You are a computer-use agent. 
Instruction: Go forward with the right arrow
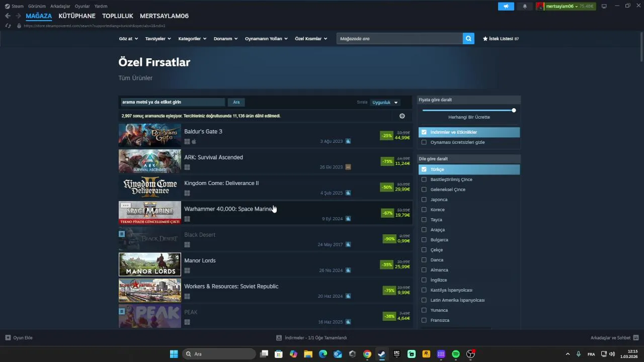(x=18, y=16)
